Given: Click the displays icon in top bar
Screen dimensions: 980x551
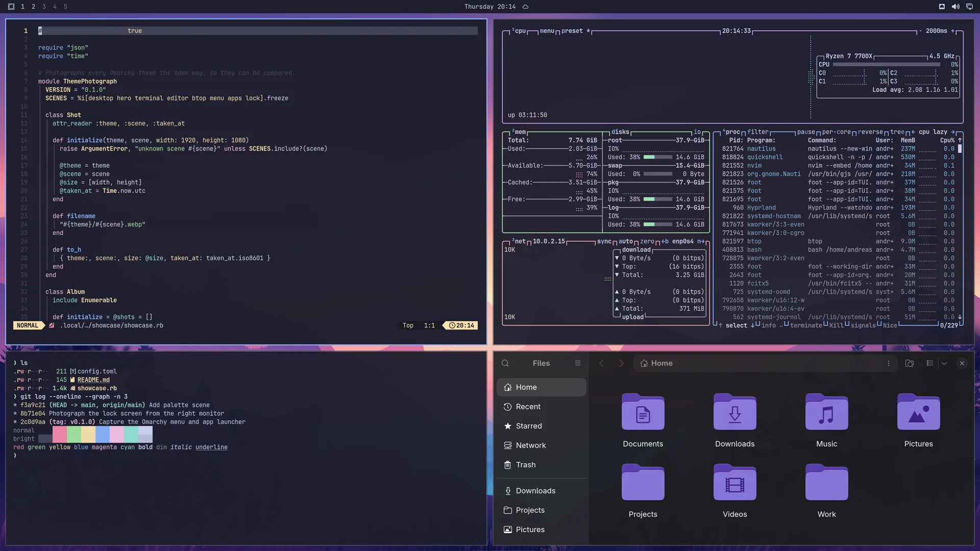Looking at the screenshot, I should 969,7.
